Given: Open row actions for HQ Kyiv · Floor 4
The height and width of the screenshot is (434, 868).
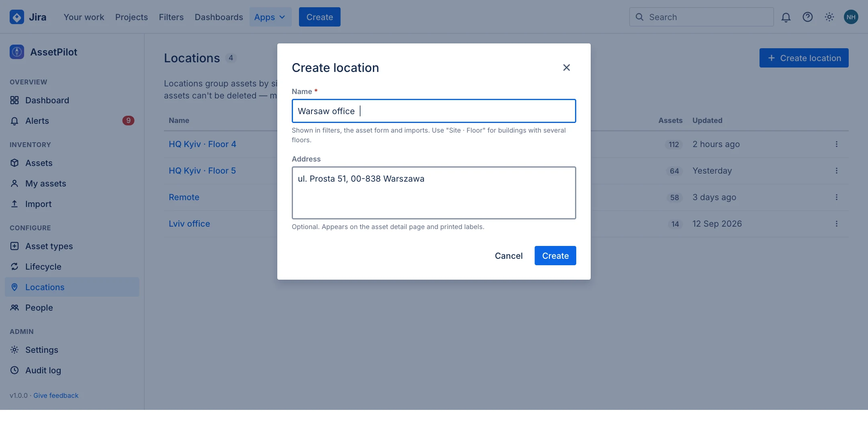Looking at the screenshot, I should click(837, 144).
